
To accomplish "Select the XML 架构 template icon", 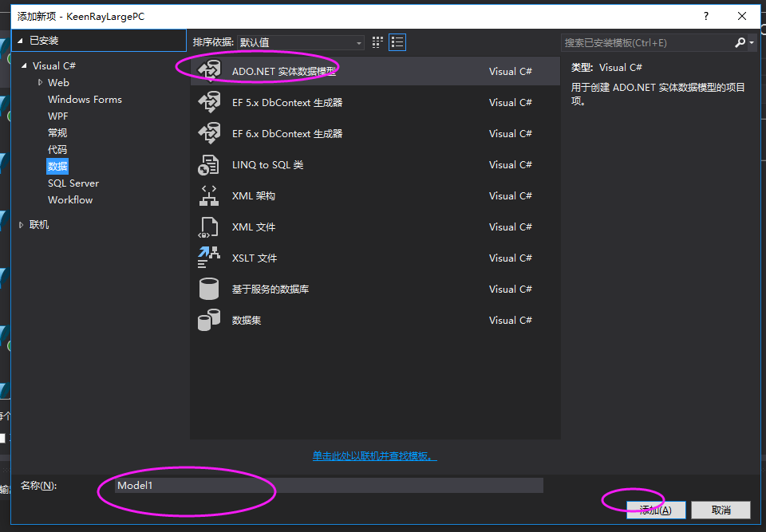I will [208, 196].
